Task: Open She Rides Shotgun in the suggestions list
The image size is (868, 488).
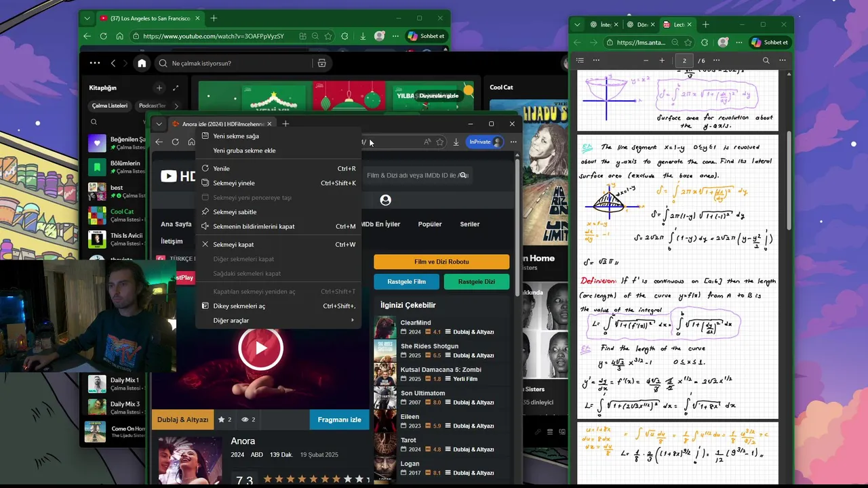Action: [429, 346]
